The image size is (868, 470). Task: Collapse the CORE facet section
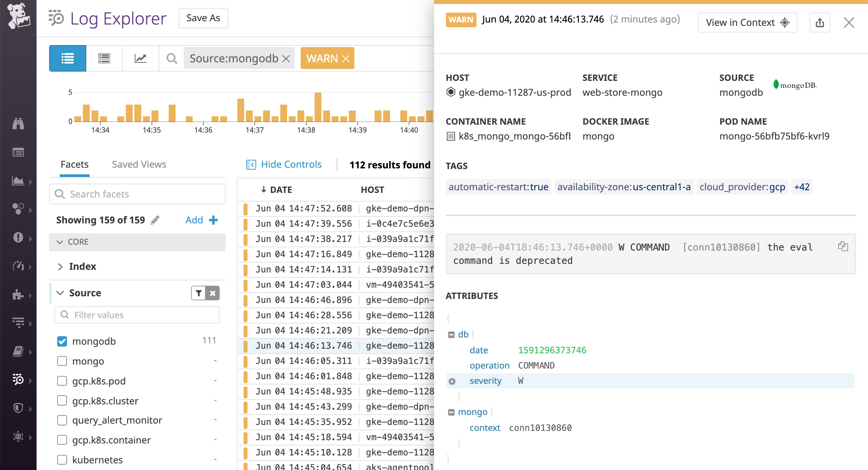tap(60, 242)
